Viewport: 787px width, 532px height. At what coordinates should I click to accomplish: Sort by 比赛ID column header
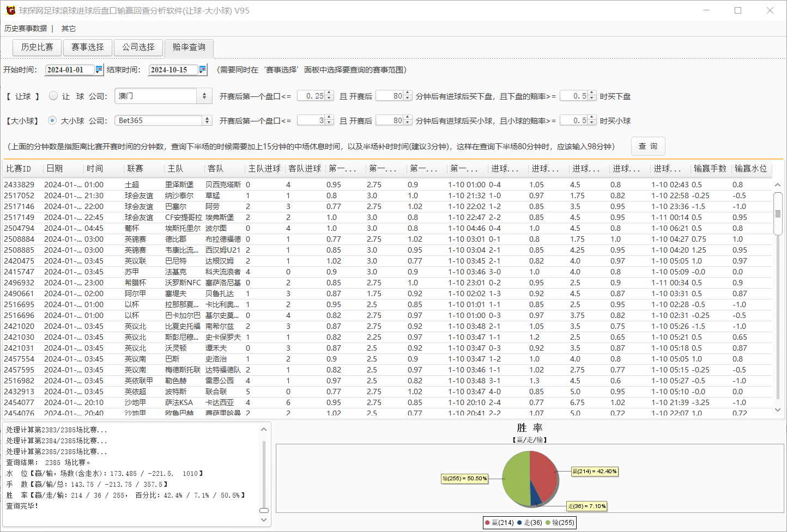click(23, 169)
